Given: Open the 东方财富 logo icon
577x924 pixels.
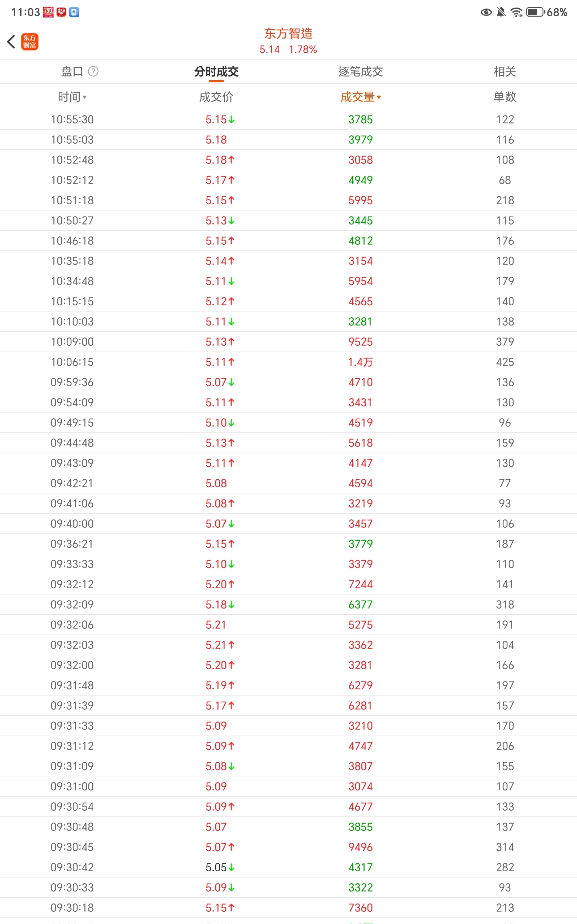Looking at the screenshot, I should pyautogui.click(x=29, y=42).
